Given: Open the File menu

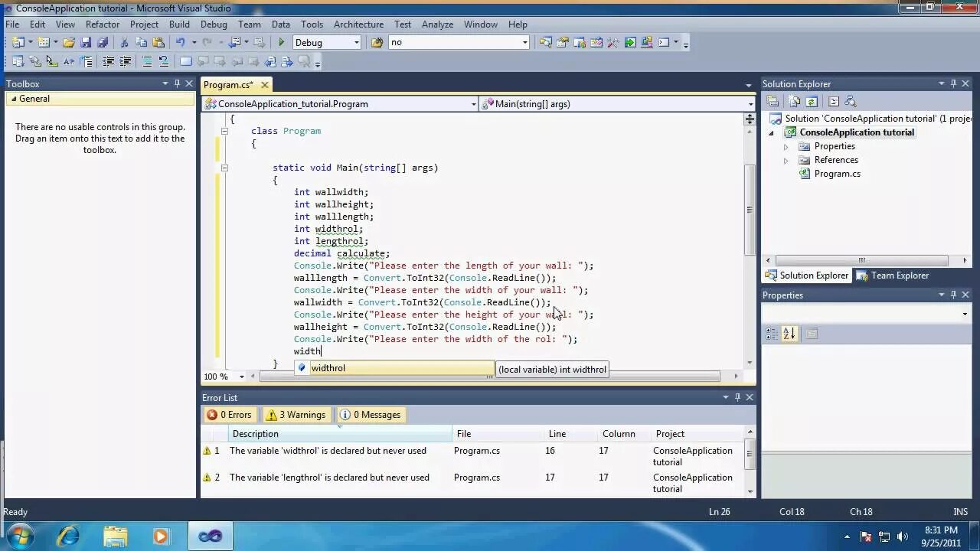Looking at the screenshot, I should [13, 24].
